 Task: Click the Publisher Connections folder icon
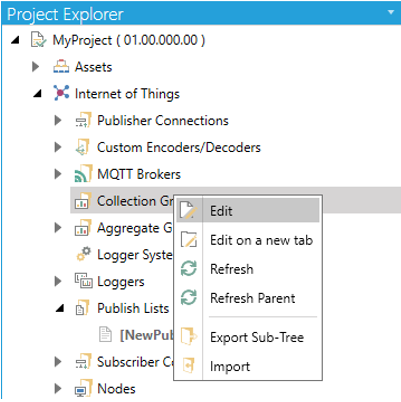coord(83,120)
